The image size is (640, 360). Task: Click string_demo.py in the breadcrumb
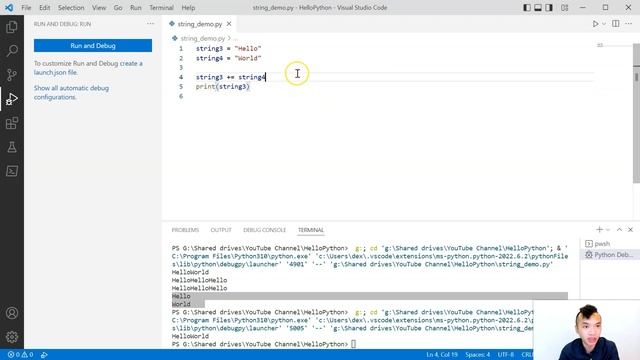click(x=202, y=38)
